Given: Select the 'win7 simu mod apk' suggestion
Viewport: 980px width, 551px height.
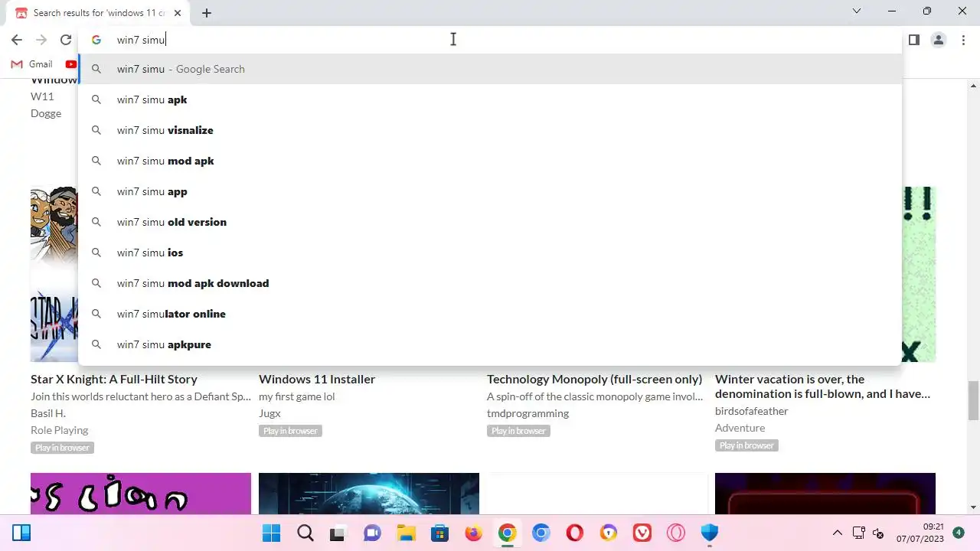Looking at the screenshot, I should pos(490,161).
